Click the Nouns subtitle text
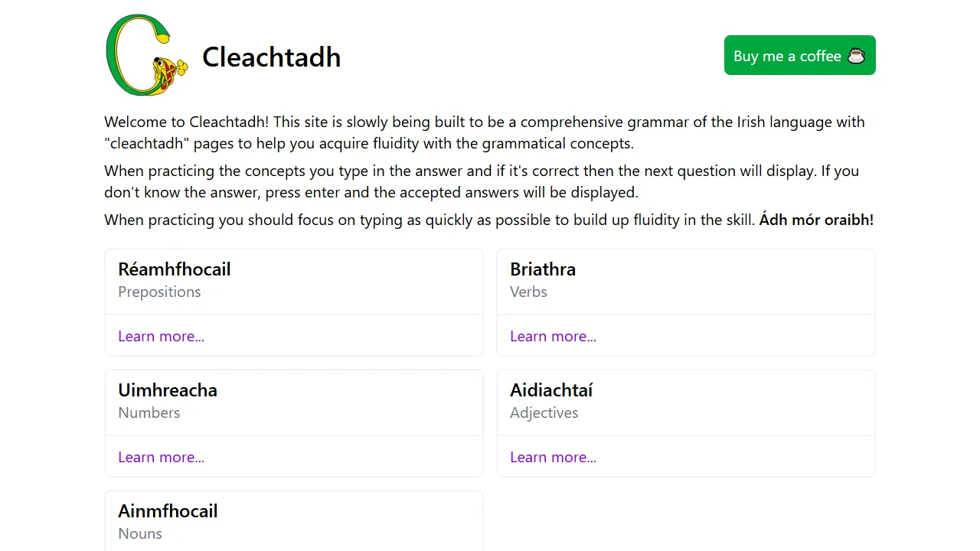This screenshot has width=980, height=551. click(x=140, y=533)
